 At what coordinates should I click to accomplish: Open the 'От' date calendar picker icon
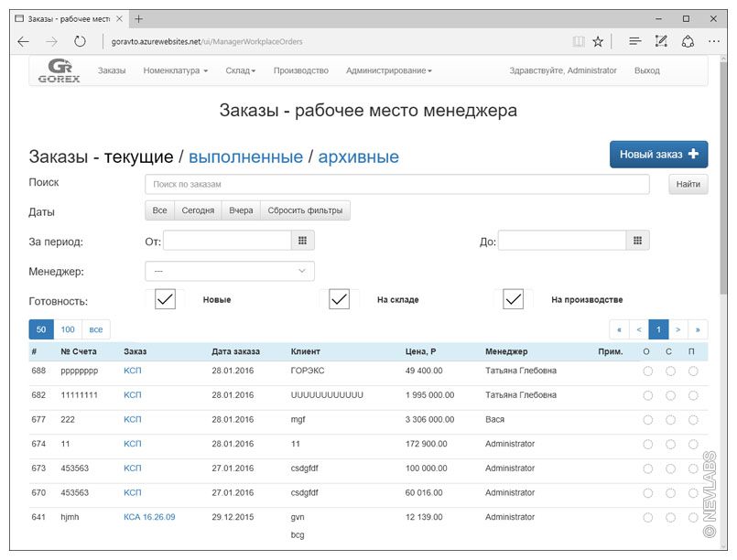click(x=302, y=241)
